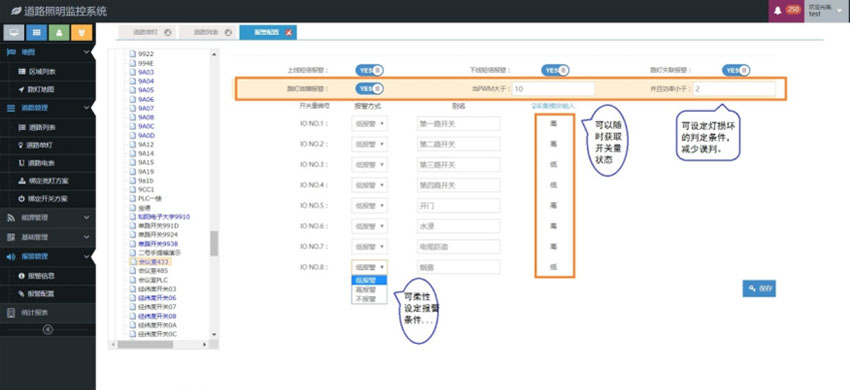The image size is (850, 390).
Task: Open the test user account dropdown
Action: [x=827, y=11]
